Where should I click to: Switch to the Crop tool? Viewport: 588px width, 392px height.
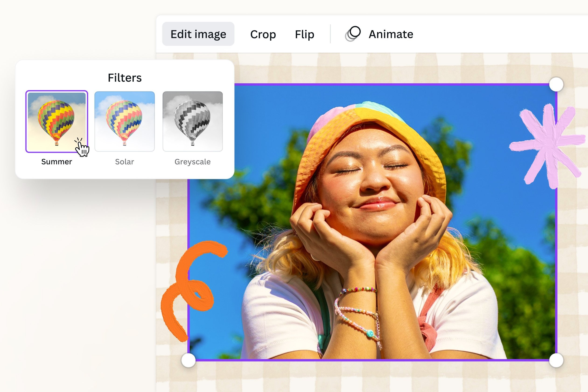point(263,34)
